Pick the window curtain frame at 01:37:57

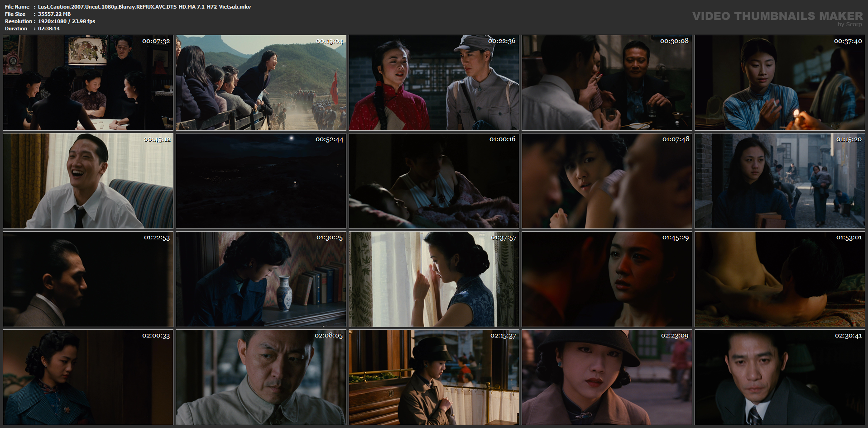point(434,279)
